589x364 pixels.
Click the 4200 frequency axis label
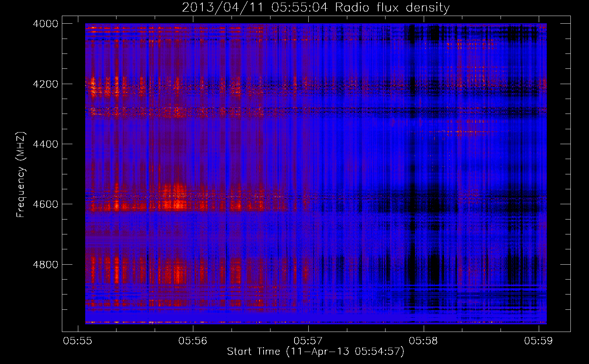[46, 84]
